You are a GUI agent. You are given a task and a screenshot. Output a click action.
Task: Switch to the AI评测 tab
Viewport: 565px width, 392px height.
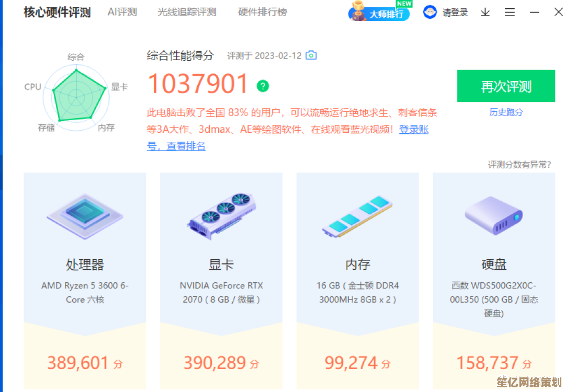pyautogui.click(x=122, y=12)
